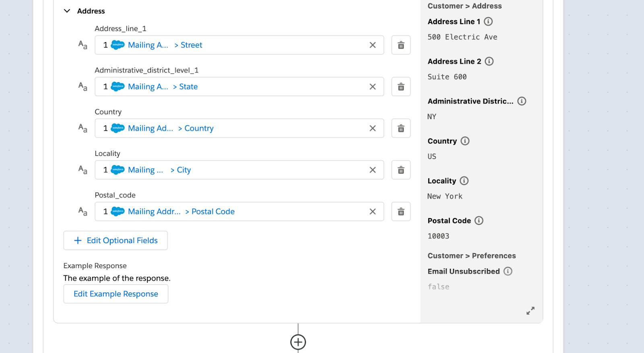Click Salesforce icon in Postal Code mapping
Screen dimensions: 644x353
(x=118, y=212)
